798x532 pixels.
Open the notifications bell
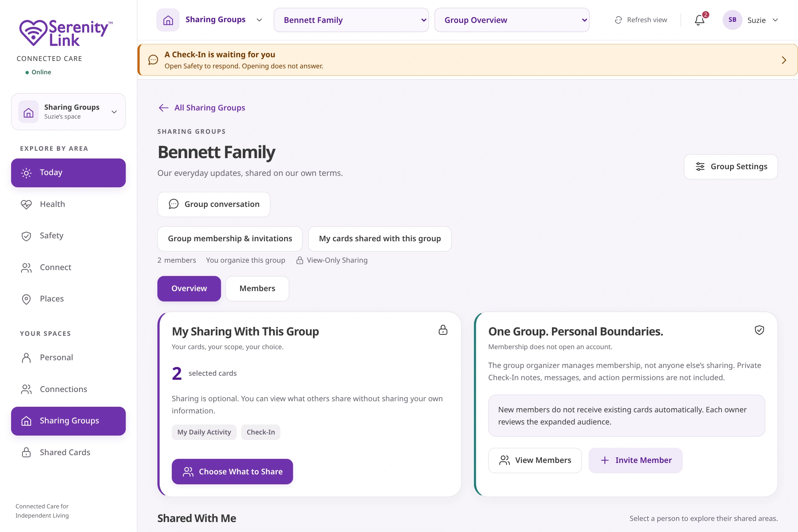click(699, 20)
